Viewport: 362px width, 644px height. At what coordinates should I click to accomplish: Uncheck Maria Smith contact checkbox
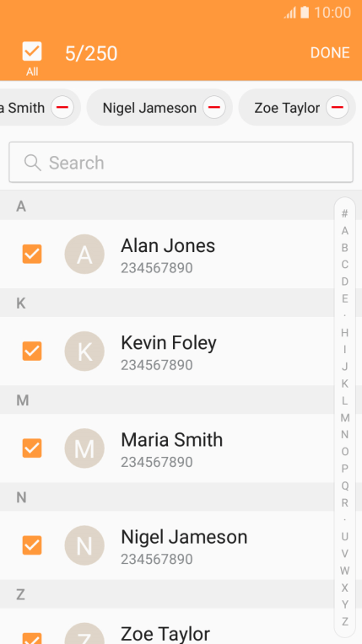(x=32, y=448)
